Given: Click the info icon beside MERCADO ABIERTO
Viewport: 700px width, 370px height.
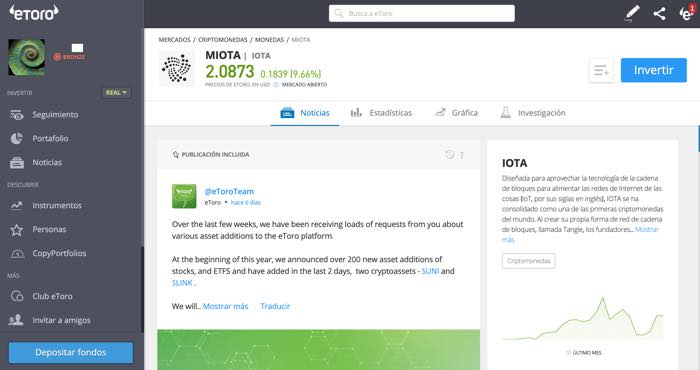Looking at the screenshot, I should coord(276,84).
